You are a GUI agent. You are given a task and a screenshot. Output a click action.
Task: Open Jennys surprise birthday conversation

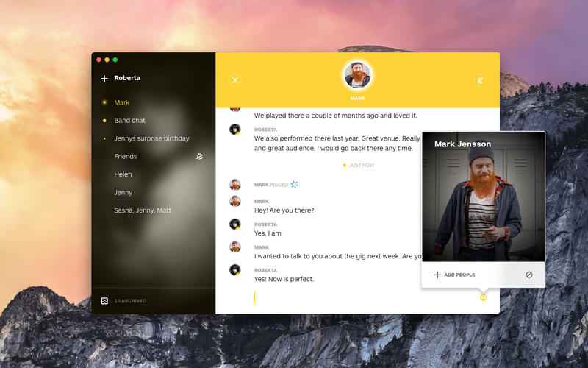[151, 138]
